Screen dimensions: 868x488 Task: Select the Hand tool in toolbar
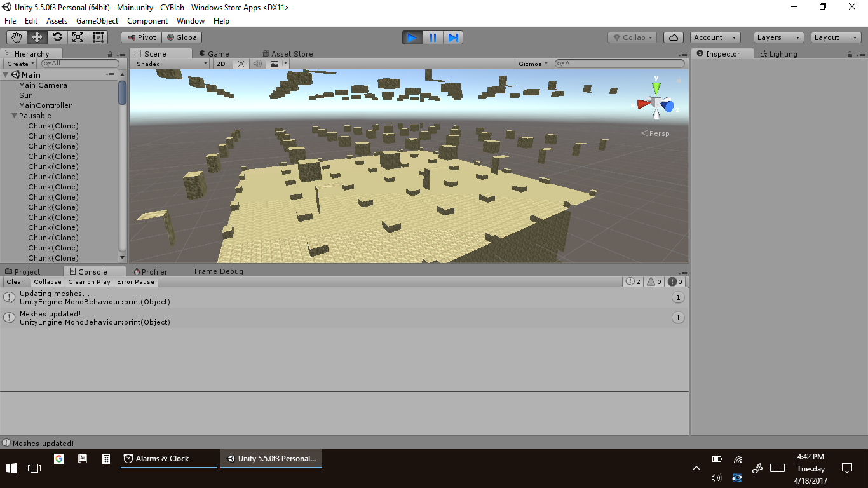pyautogui.click(x=17, y=37)
